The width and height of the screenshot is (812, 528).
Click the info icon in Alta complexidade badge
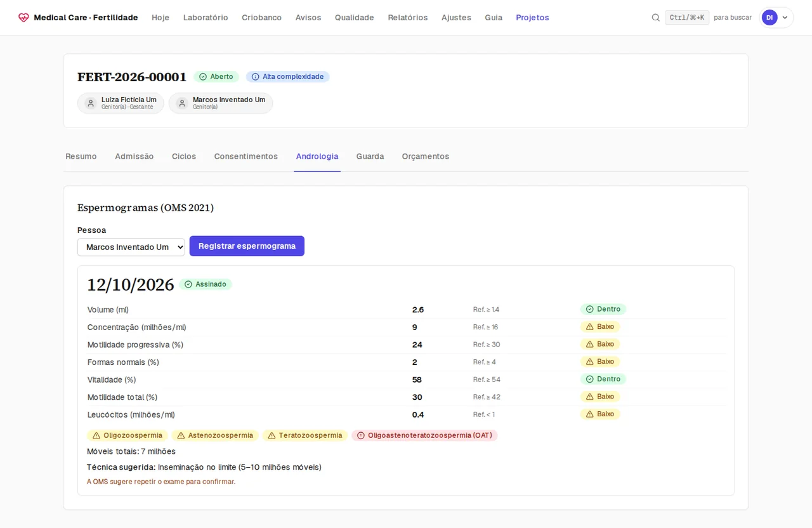256,77
